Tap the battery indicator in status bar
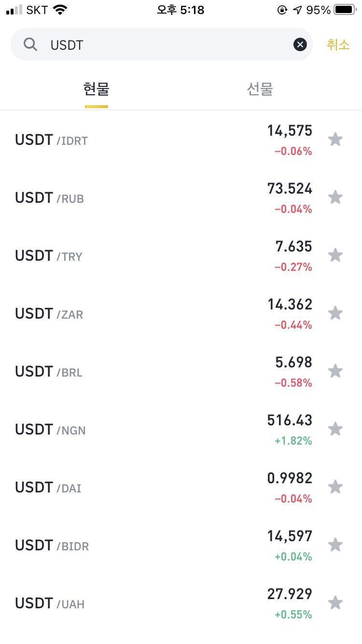The width and height of the screenshot is (362, 644). click(x=345, y=10)
